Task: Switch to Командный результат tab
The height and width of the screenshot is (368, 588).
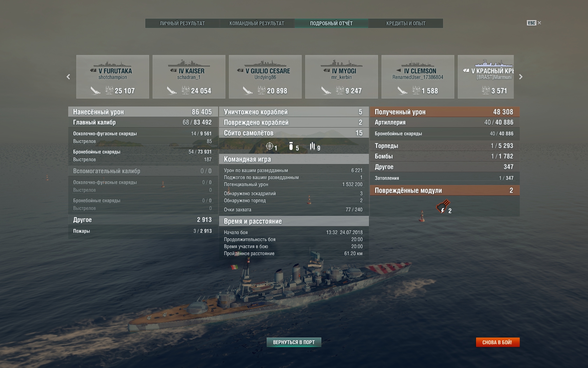Action: 257,23
